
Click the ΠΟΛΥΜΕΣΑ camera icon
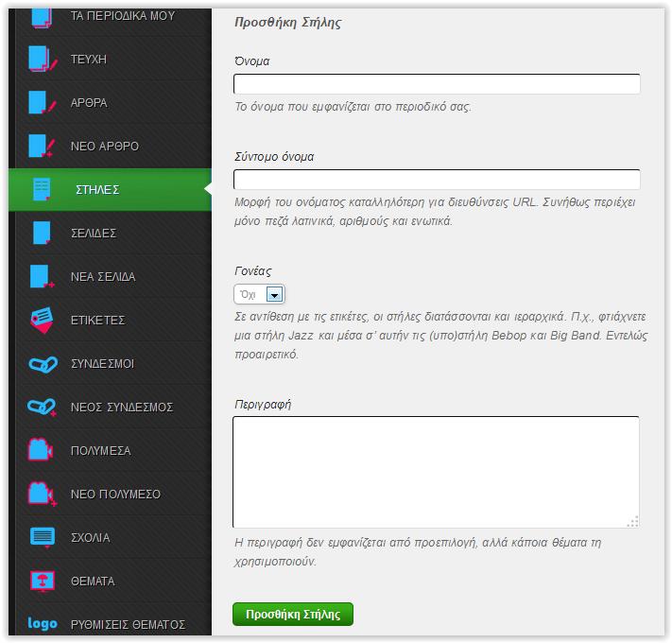tap(41, 449)
